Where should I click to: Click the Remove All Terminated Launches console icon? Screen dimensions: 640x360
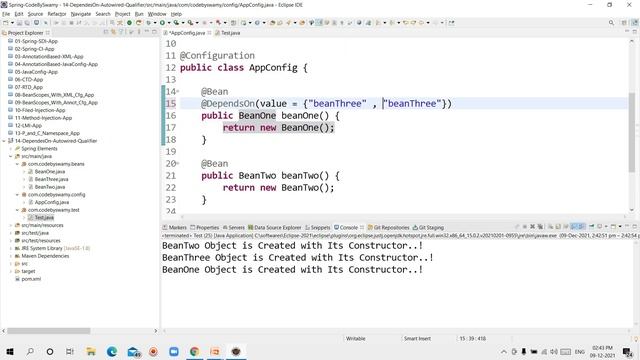pyautogui.click(x=540, y=227)
